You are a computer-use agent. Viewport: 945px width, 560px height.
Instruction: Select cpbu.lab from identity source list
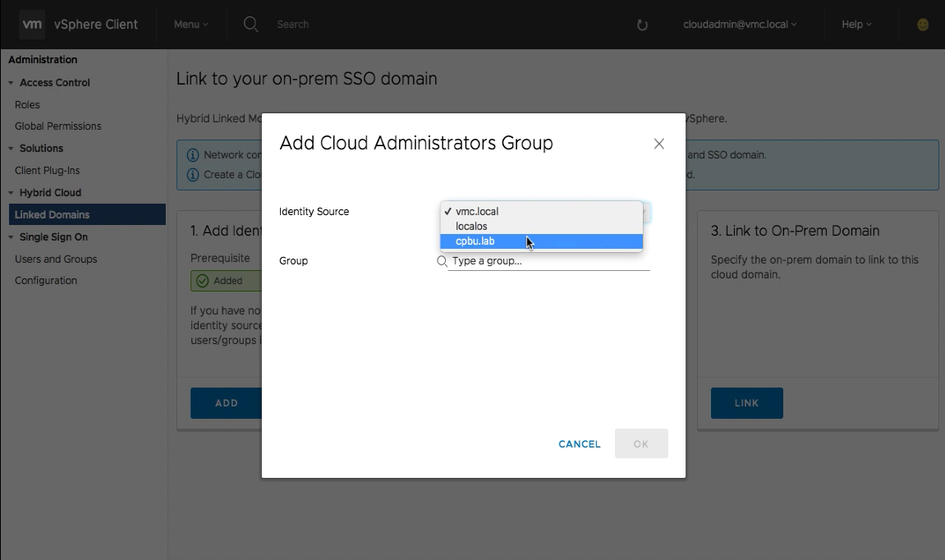click(x=475, y=241)
